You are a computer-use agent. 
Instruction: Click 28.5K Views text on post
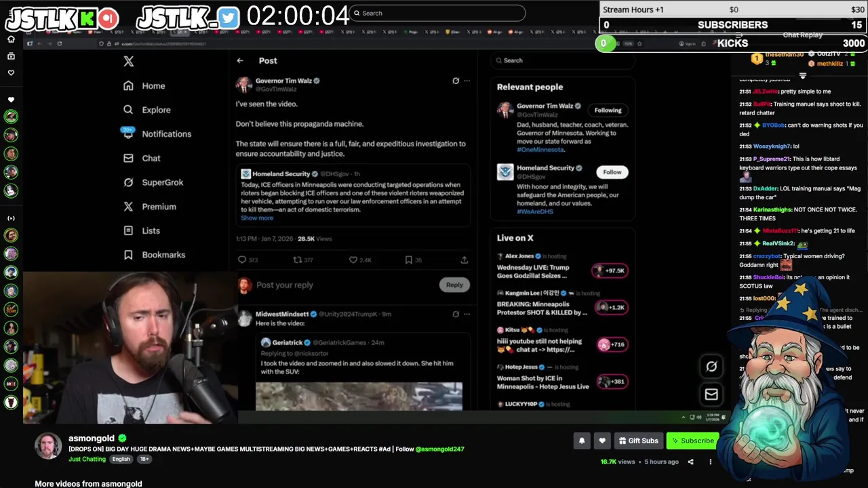click(315, 239)
